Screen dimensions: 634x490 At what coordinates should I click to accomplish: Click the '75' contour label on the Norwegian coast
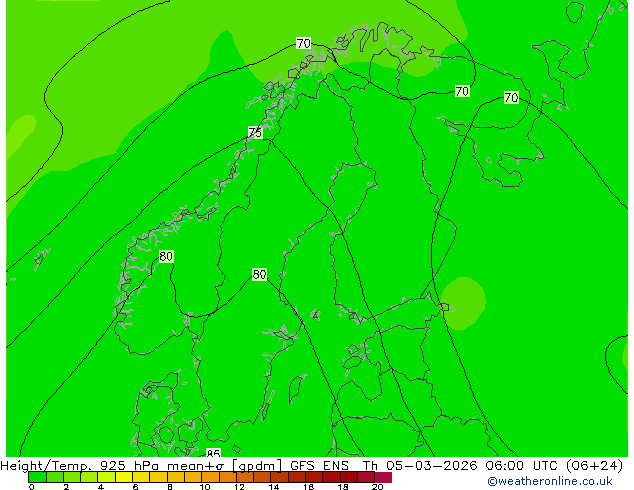pos(255,132)
